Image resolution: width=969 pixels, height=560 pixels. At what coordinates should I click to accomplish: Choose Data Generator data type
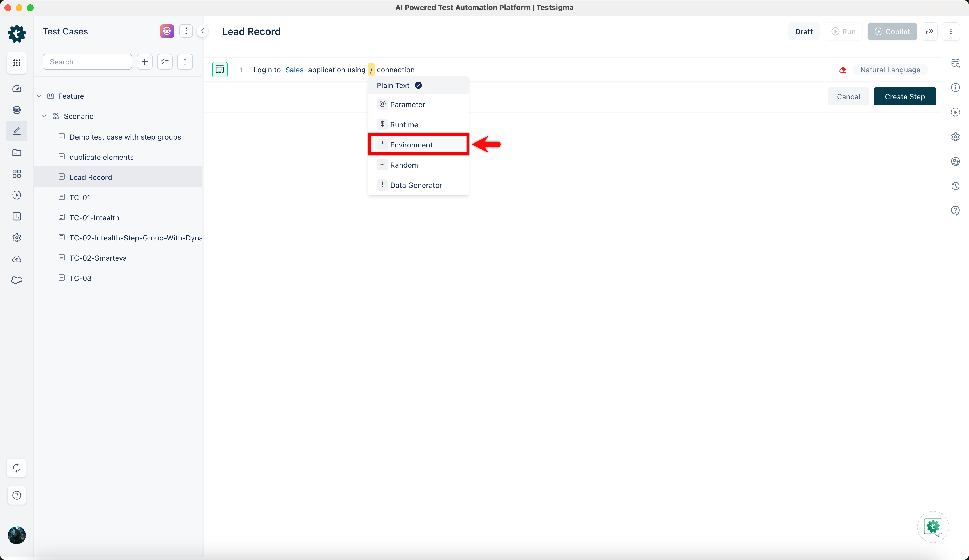(x=418, y=185)
